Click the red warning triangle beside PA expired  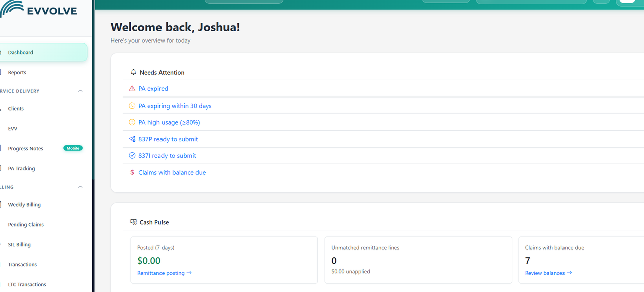click(x=132, y=89)
